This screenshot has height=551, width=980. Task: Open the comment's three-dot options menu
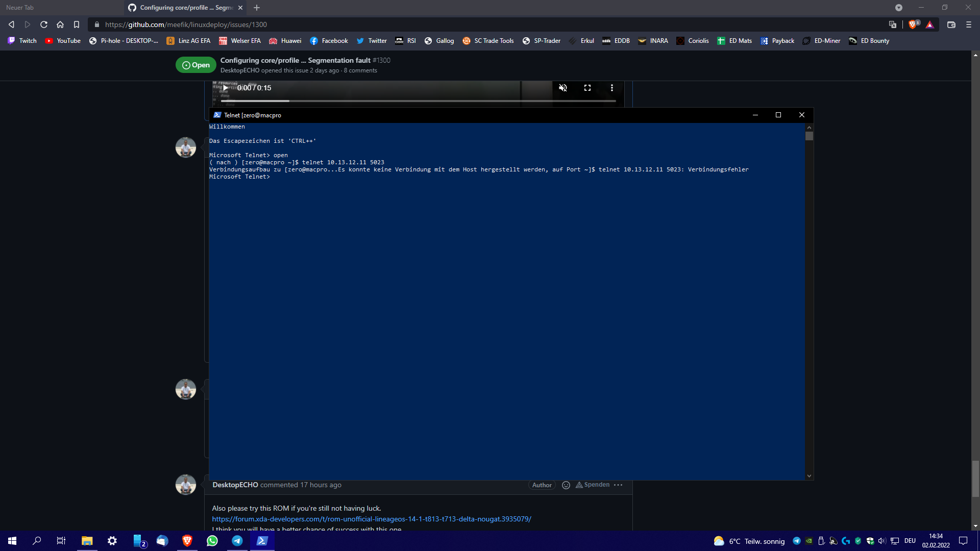pos(618,485)
